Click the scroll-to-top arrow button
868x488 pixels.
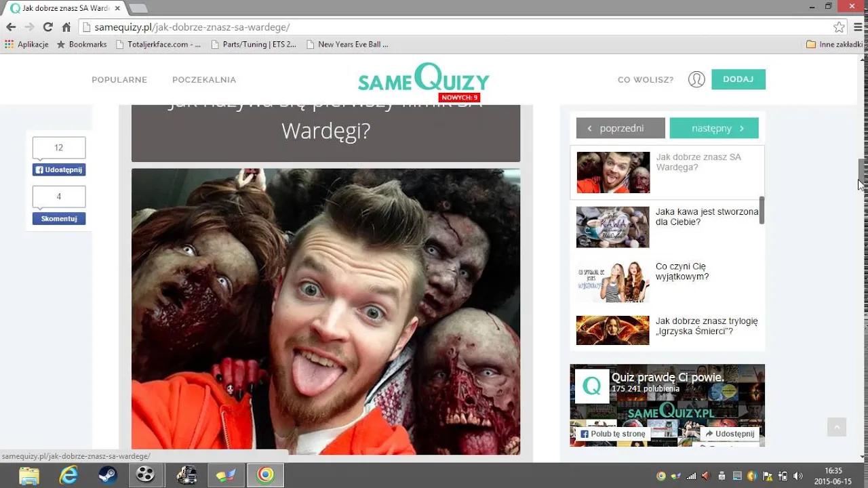837,427
